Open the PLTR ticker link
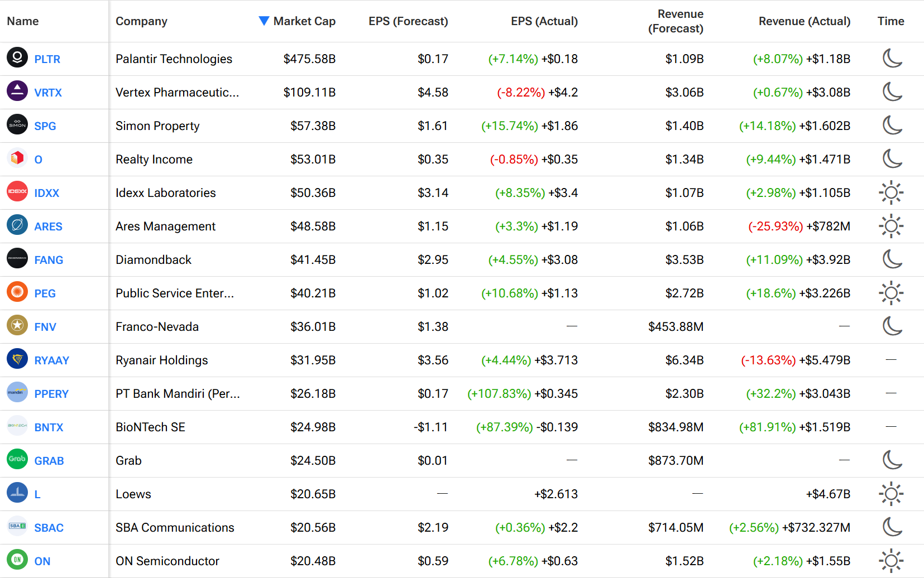Image resolution: width=924 pixels, height=578 pixels. tap(47, 59)
